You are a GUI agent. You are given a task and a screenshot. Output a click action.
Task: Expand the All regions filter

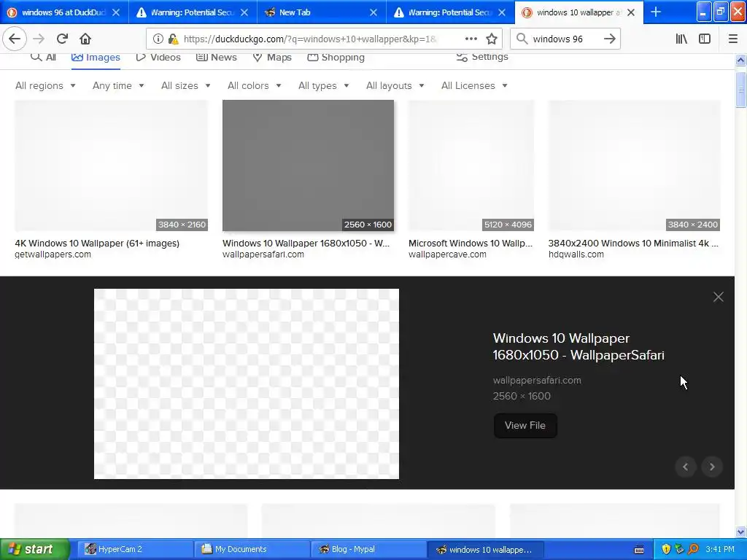pyautogui.click(x=45, y=86)
